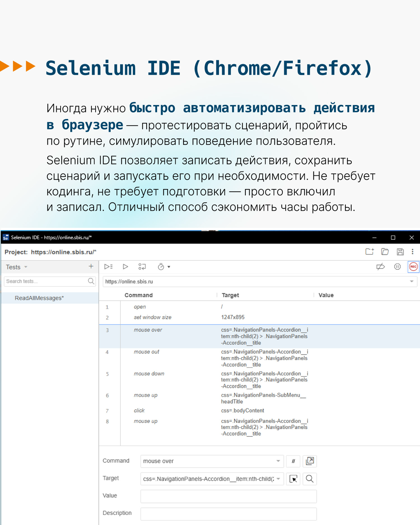Toggle pause on exceptions
The height and width of the screenshot is (525, 420).
coord(397,266)
